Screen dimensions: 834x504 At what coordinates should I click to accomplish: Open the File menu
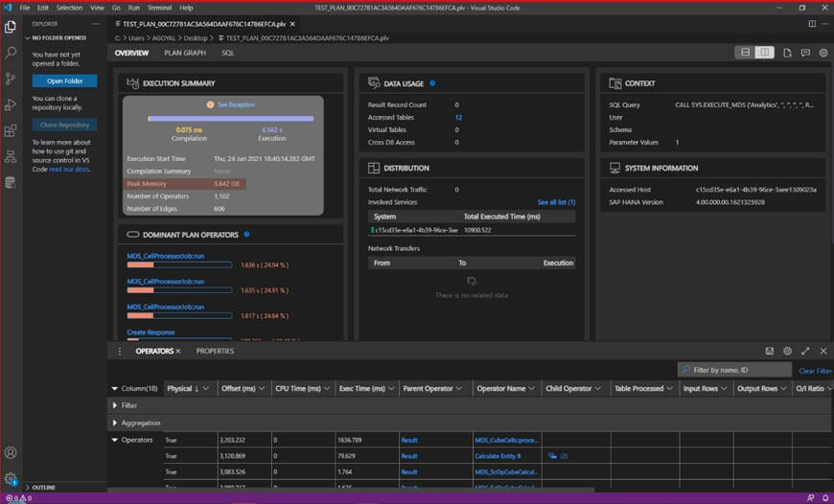tap(25, 8)
